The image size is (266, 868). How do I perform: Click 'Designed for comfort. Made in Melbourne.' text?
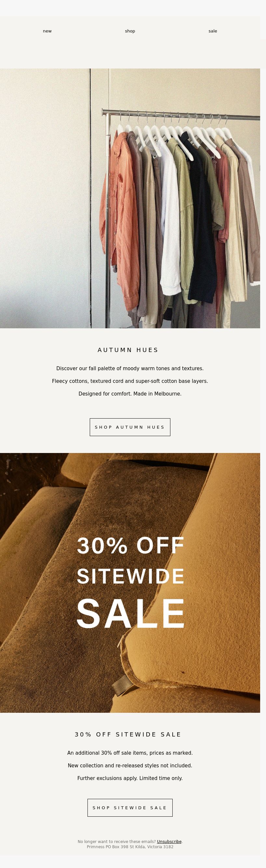tap(130, 394)
